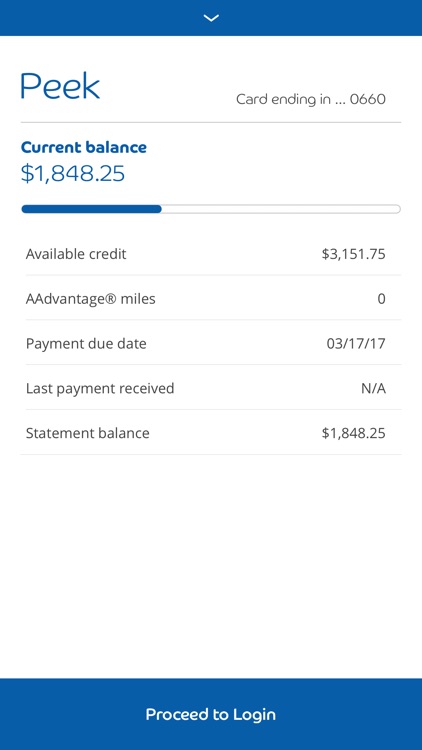The image size is (422, 750).
Task: Click the empty part of the balance bar
Action: coord(281,209)
